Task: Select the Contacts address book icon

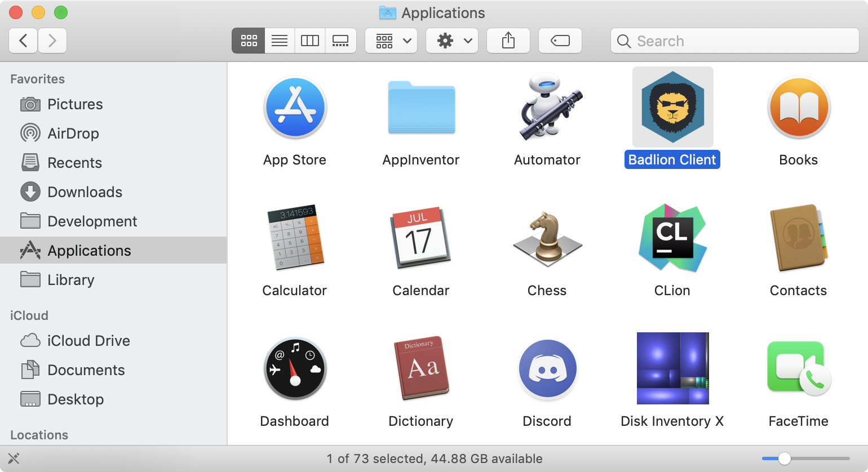Action: (799, 237)
